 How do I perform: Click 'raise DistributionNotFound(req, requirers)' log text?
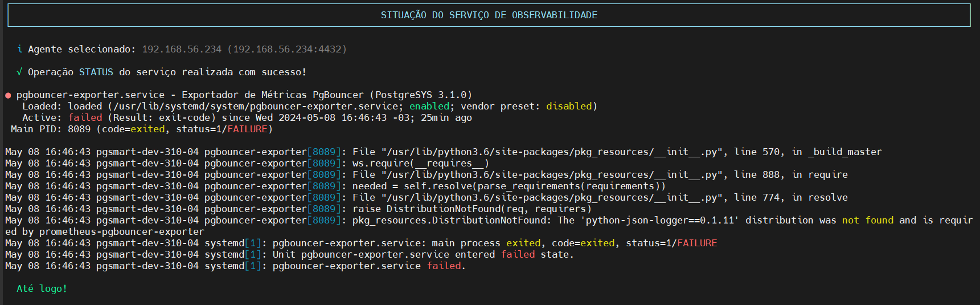pyautogui.click(x=472, y=209)
